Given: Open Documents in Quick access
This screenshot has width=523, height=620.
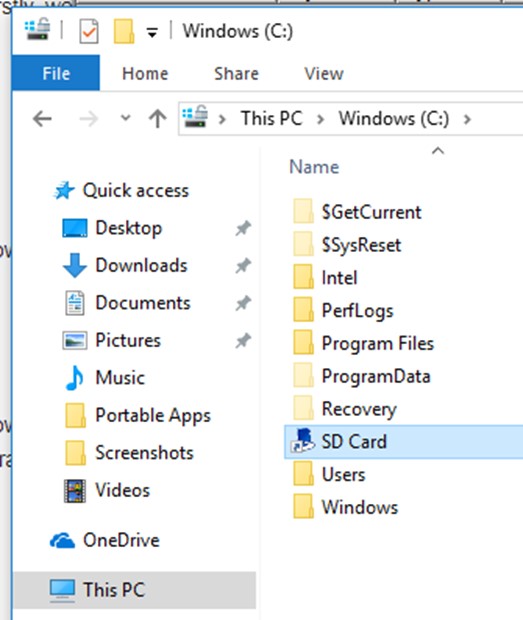Looking at the screenshot, I should coord(143,303).
